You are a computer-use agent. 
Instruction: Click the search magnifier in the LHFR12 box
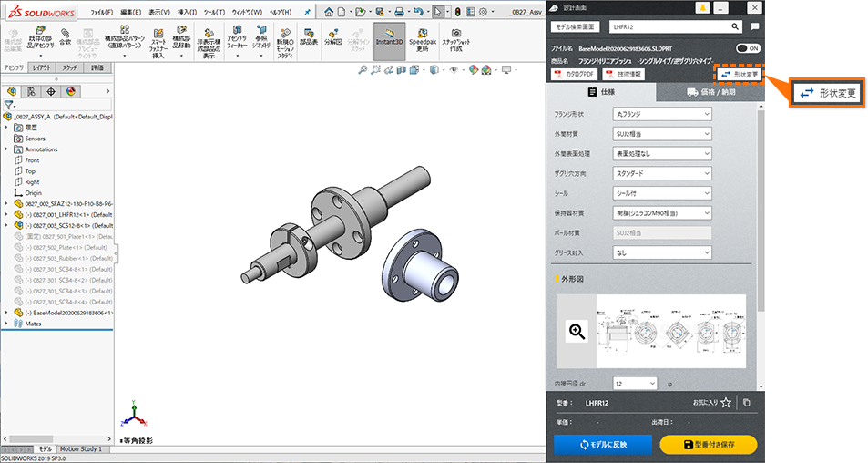[736, 28]
